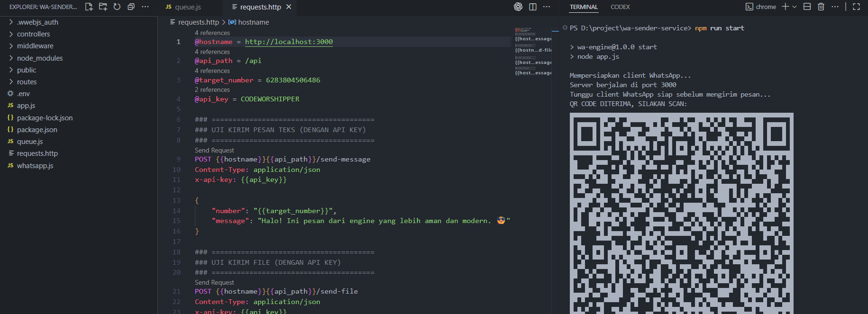Open the http://localhost:3000 link
This screenshot has width=868, height=314.
[x=289, y=42]
